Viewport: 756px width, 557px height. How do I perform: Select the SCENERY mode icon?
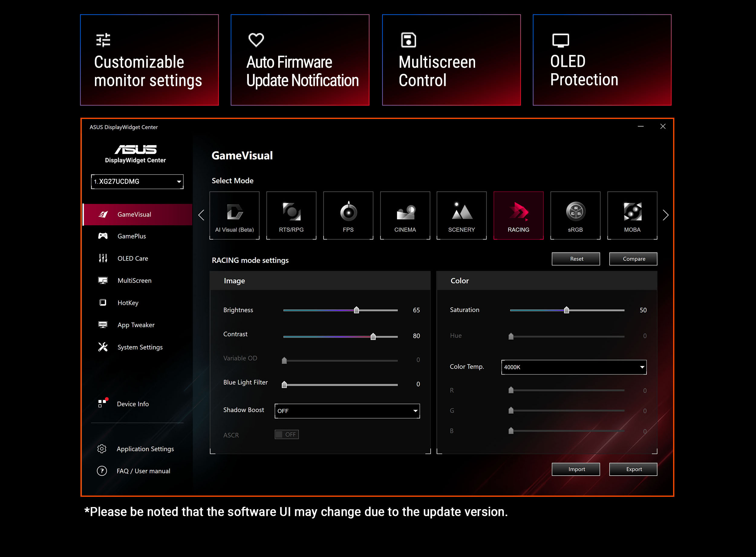pos(461,215)
